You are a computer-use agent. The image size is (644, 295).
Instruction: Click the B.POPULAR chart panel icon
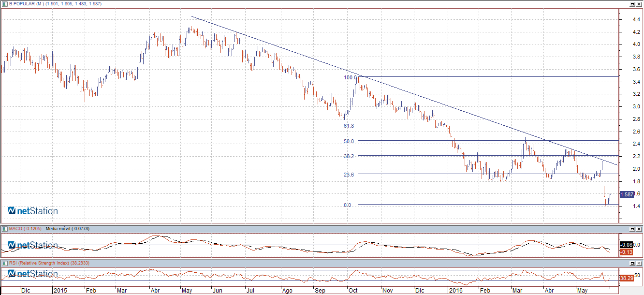pos(4,4)
